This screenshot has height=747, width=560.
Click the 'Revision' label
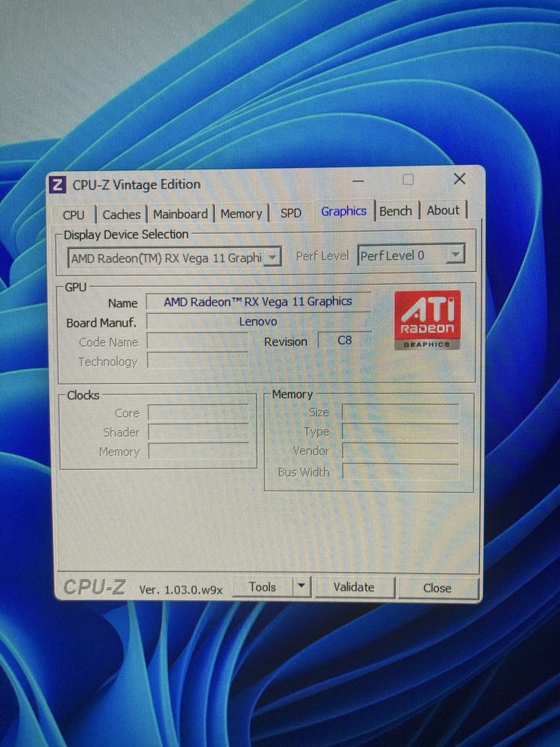point(285,341)
